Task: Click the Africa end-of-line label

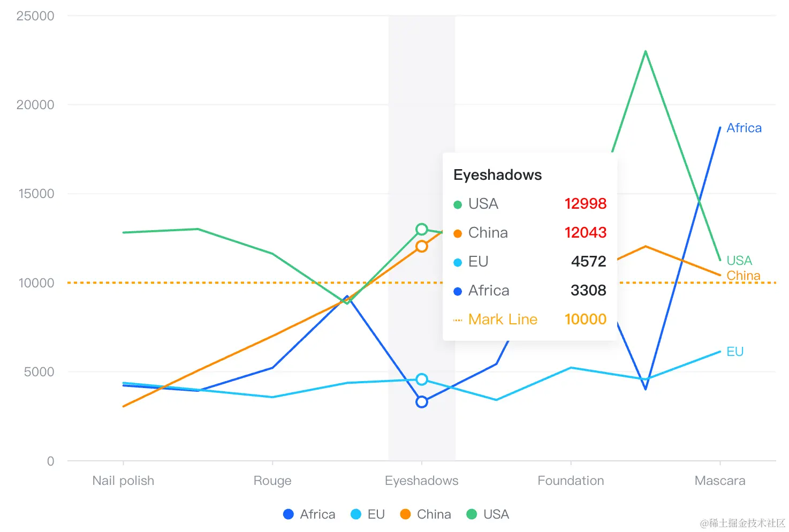Action: click(744, 128)
